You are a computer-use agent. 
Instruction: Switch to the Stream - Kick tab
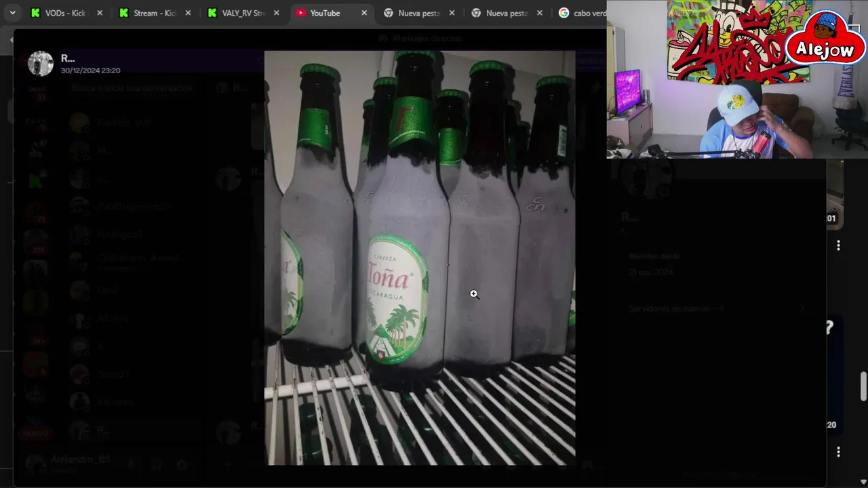pyautogui.click(x=155, y=13)
